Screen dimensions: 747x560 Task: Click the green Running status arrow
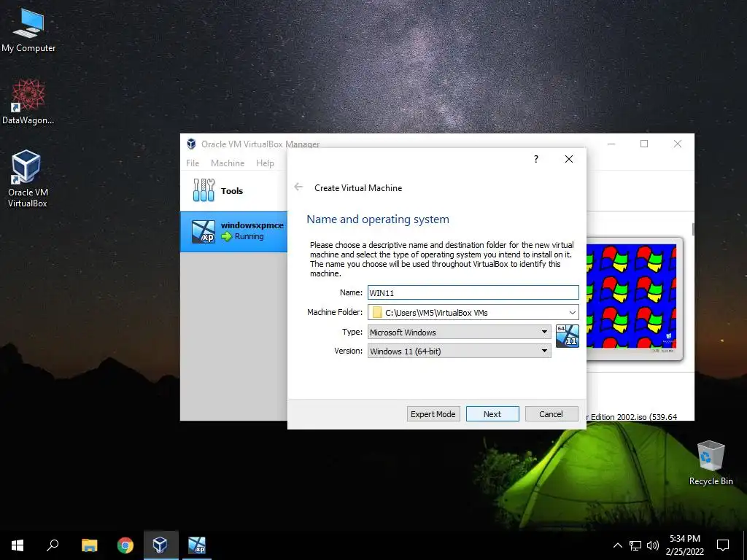(x=227, y=236)
